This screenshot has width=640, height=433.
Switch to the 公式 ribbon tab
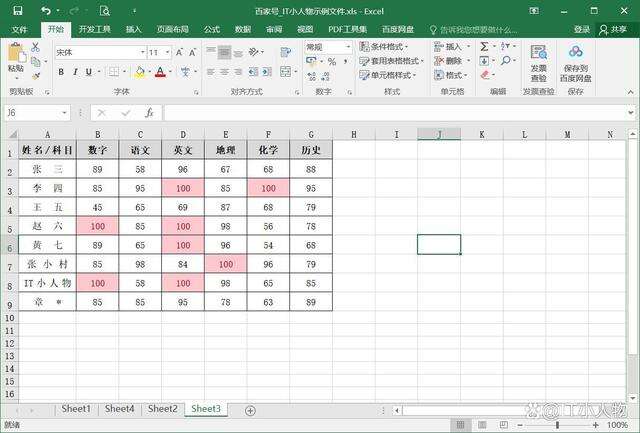pyautogui.click(x=212, y=29)
